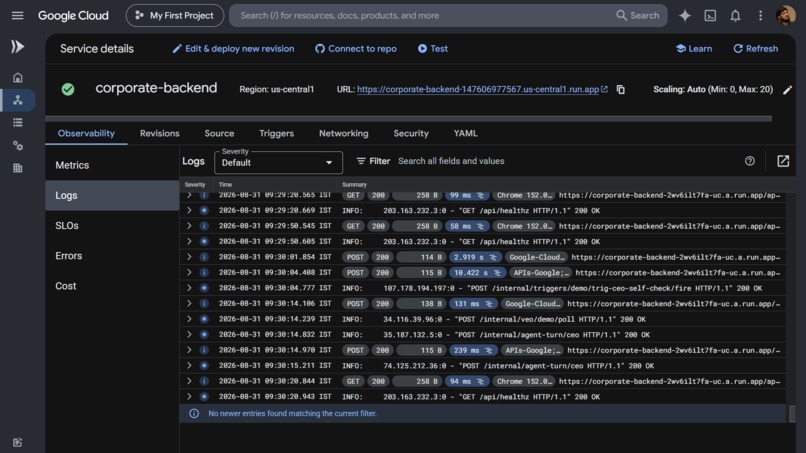Open the domain mappings building icon in sidebar
The image size is (806, 453).
pos(17,168)
